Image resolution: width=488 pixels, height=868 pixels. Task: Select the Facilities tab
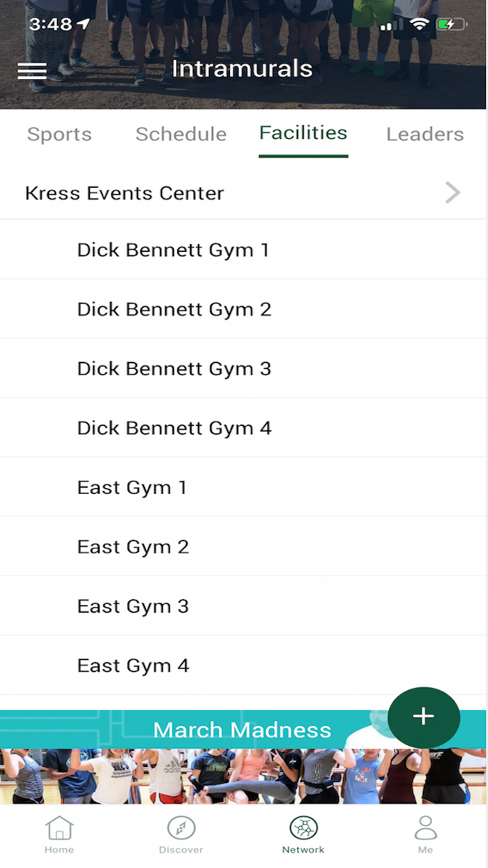(x=303, y=133)
